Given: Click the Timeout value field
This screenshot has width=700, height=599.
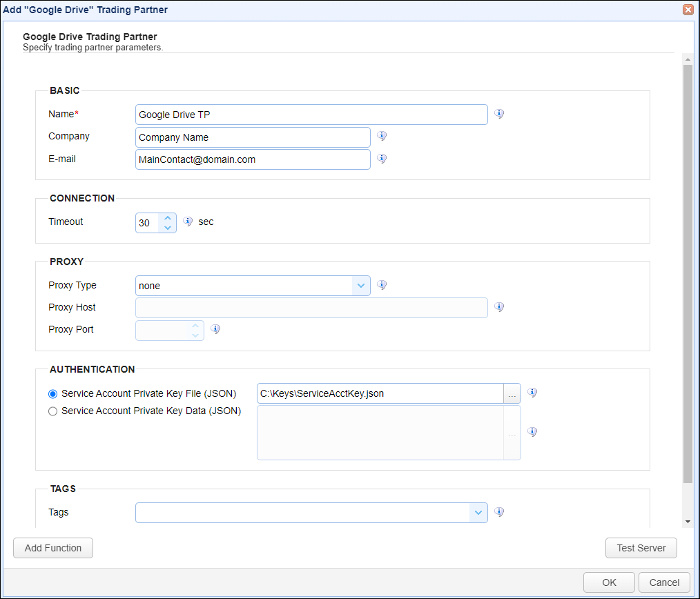Looking at the screenshot, I should 148,223.
